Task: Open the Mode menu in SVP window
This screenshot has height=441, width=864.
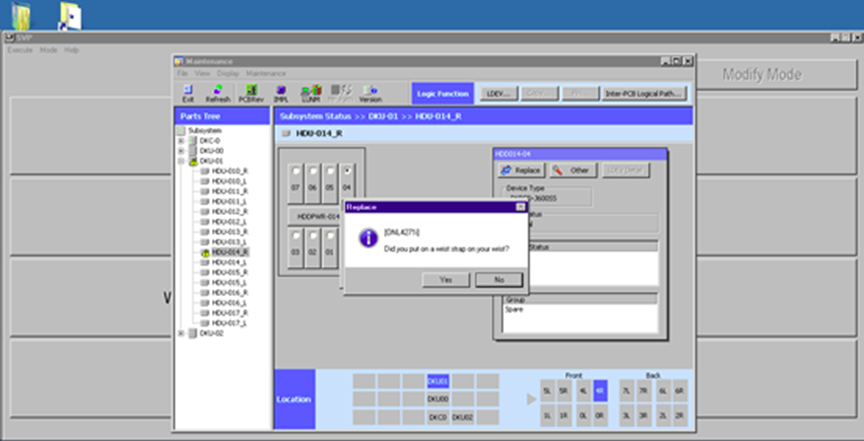Action: [48, 50]
